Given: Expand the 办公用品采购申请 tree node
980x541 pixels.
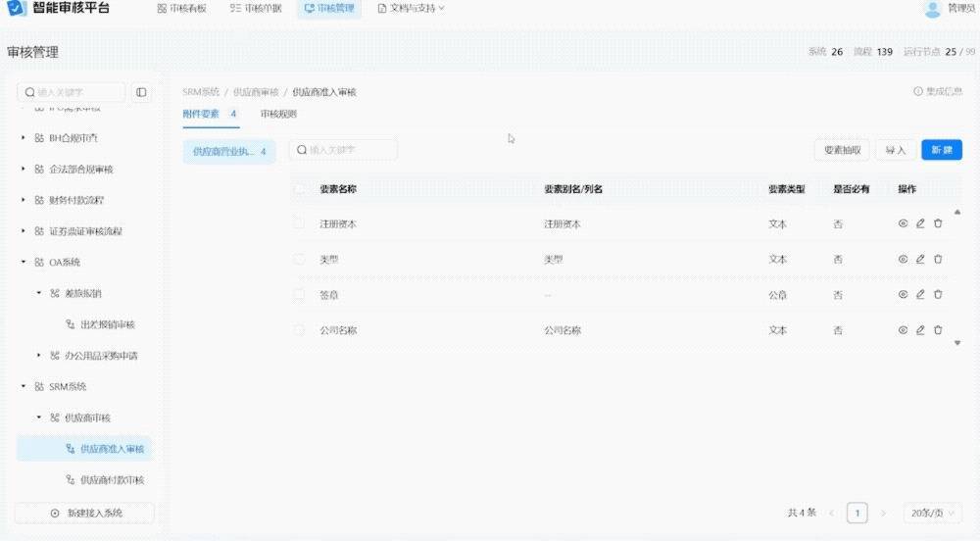Looking at the screenshot, I should point(39,355).
